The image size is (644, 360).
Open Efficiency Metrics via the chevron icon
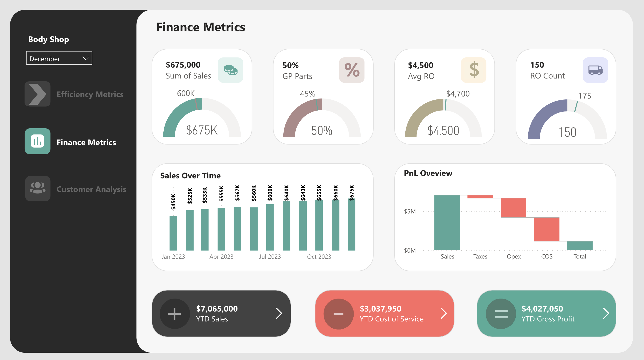pos(37,94)
